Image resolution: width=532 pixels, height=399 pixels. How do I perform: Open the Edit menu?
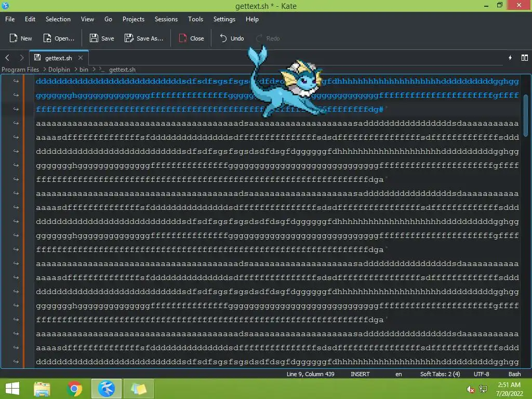pos(30,19)
